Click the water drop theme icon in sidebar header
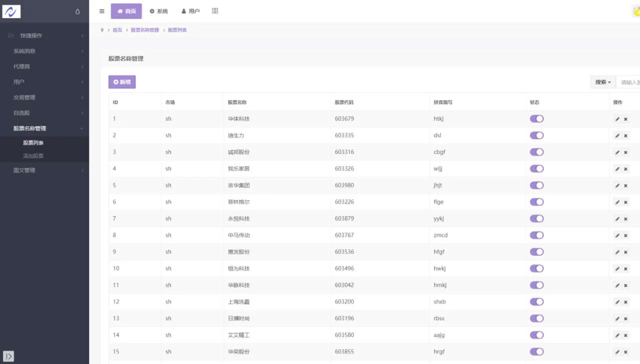The image size is (640, 364). point(77,11)
